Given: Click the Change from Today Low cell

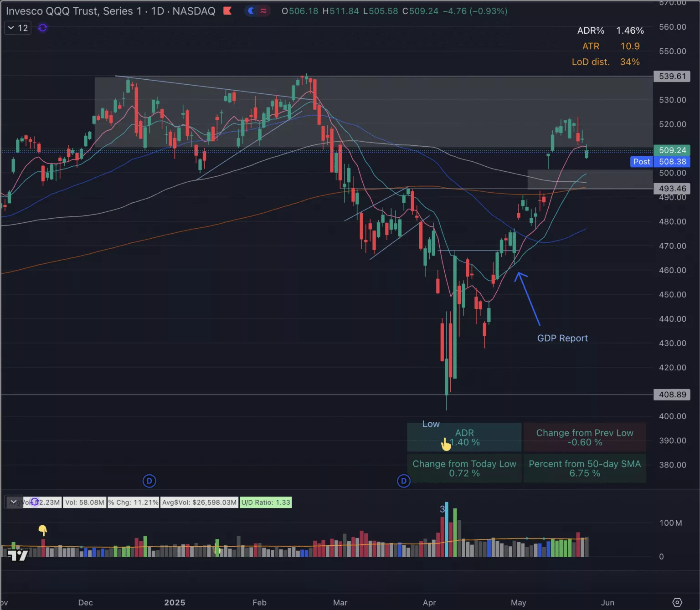Looking at the screenshot, I should pyautogui.click(x=464, y=468).
